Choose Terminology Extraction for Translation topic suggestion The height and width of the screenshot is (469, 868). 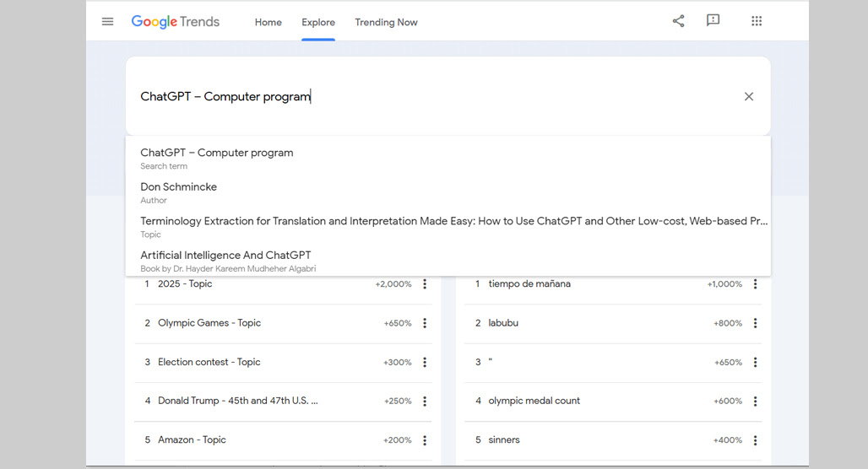point(448,227)
